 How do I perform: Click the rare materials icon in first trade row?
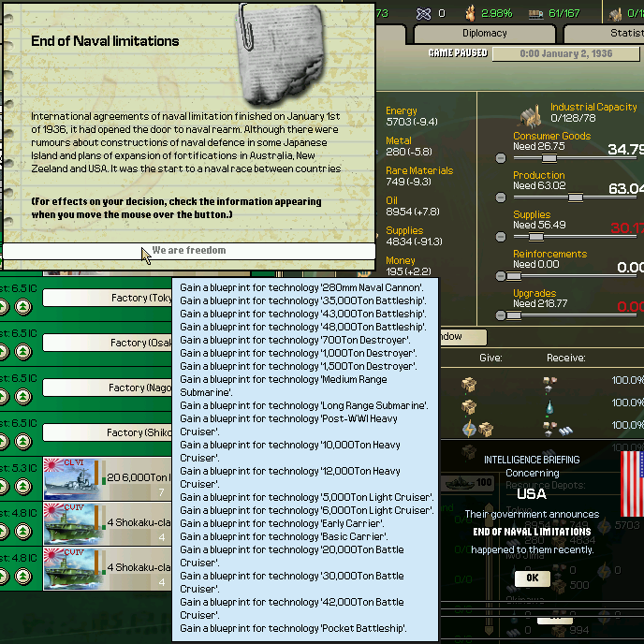tap(550, 384)
